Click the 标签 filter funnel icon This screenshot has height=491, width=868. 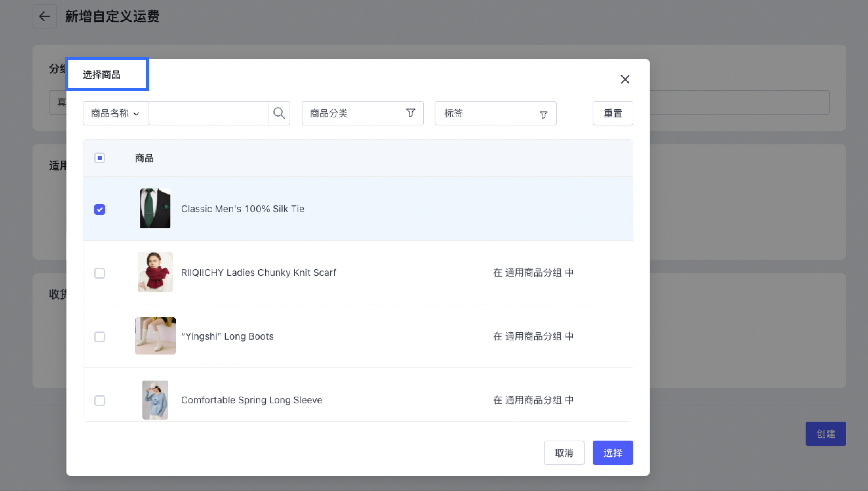coord(543,115)
